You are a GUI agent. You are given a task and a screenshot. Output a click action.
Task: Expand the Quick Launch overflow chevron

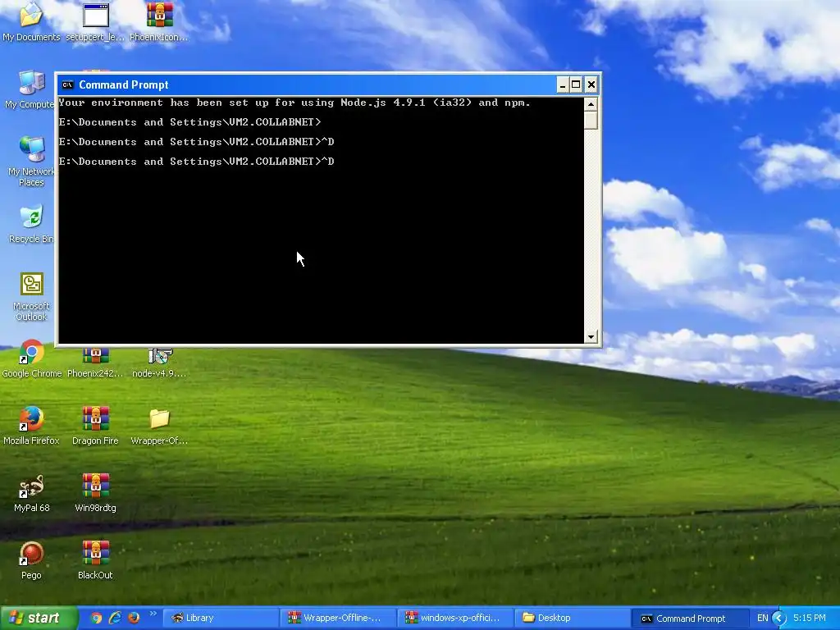[153, 614]
